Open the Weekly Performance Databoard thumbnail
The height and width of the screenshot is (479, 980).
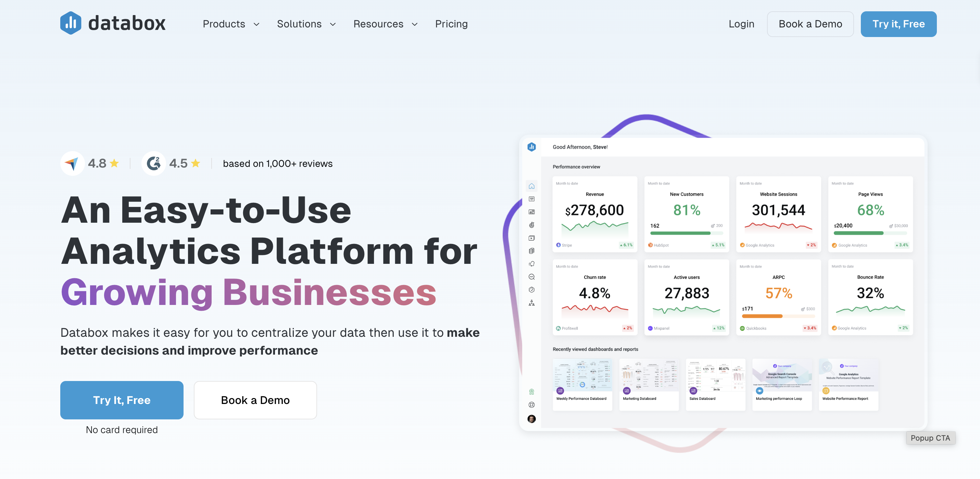point(582,384)
